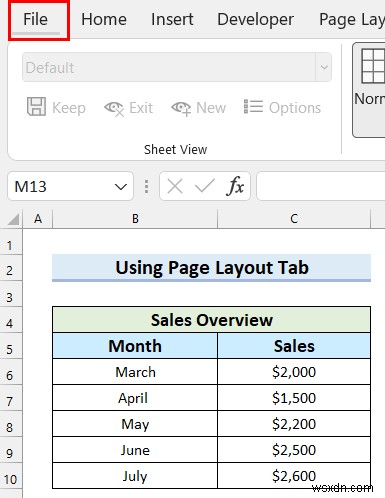Select row 1 header
385x498 pixels.
(11, 242)
